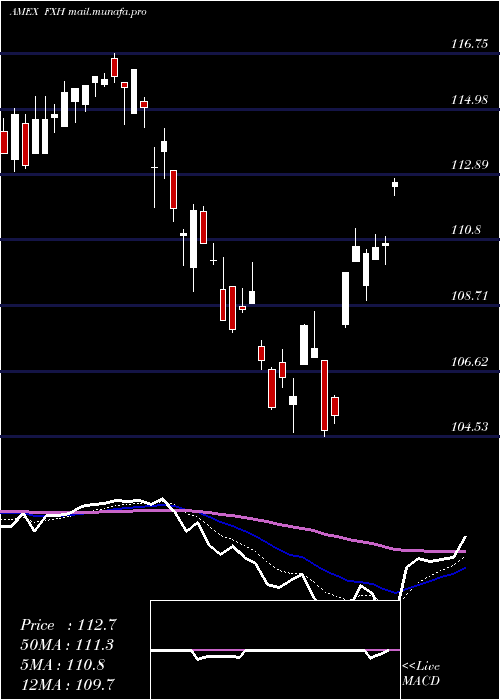Click the 112.89 price level label
This screenshot has width=500, height=700.
[x=470, y=165]
